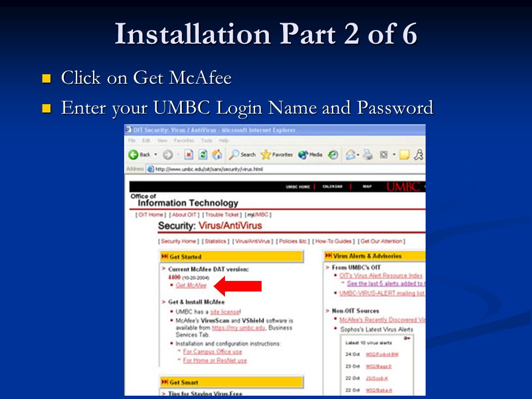This screenshot has height=399, width=532.
Task: Go to Home page icon
Action: pos(217,155)
